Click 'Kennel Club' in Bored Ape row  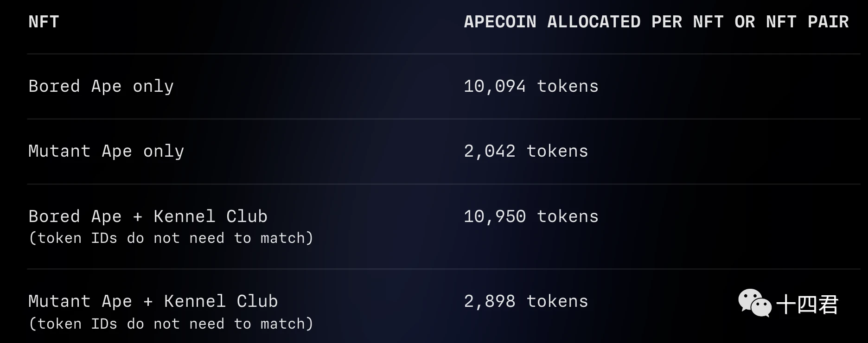[x=211, y=216]
